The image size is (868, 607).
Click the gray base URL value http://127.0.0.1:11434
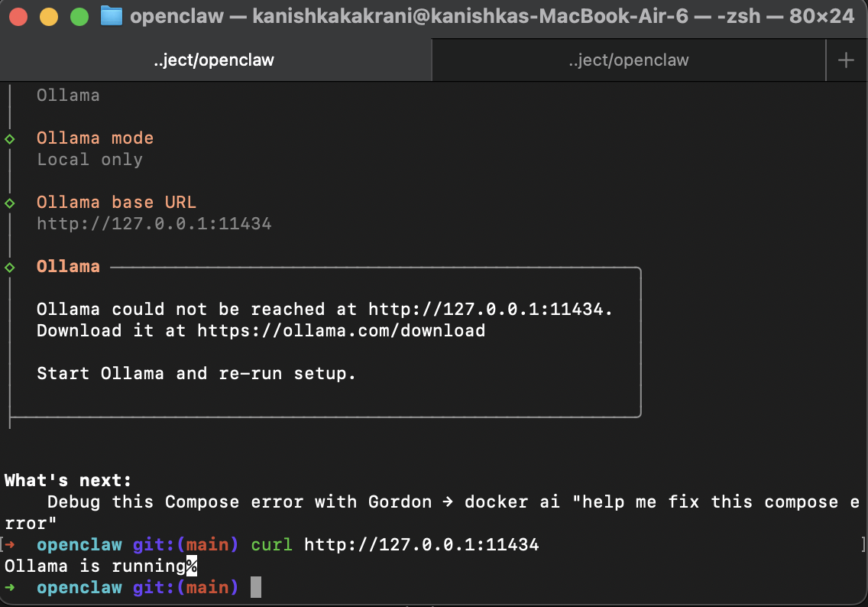pyautogui.click(x=154, y=224)
